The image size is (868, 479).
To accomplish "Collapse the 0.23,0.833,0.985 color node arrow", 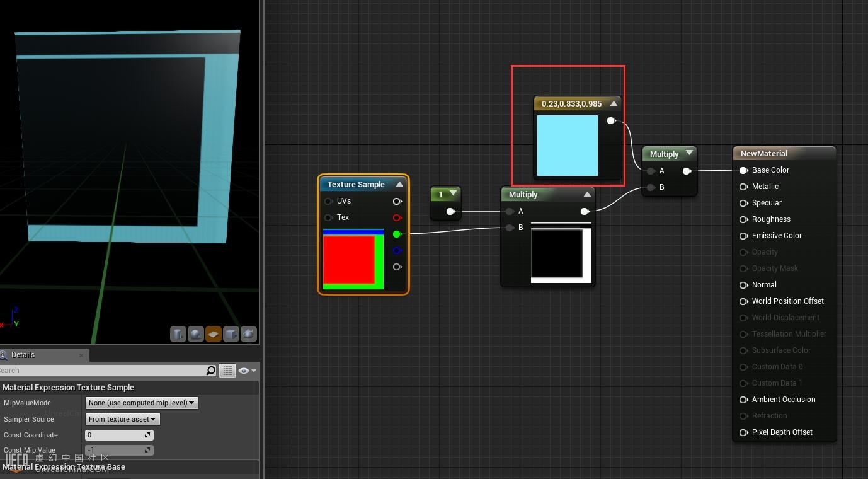I will [x=614, y=103].
